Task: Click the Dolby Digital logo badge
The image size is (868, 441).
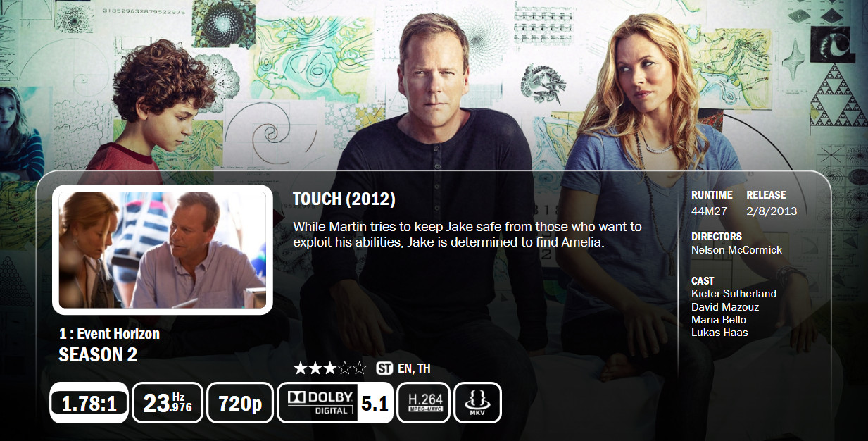Action: tap(318, 403)
